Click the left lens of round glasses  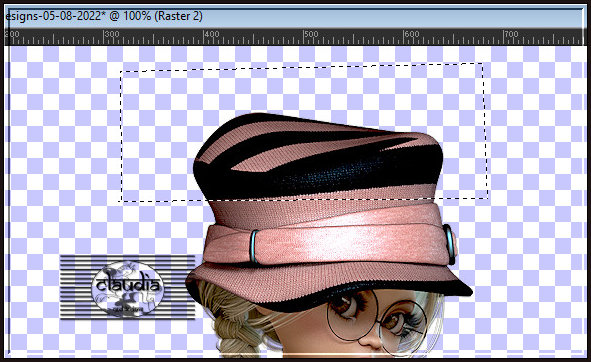tap(352, 315)
